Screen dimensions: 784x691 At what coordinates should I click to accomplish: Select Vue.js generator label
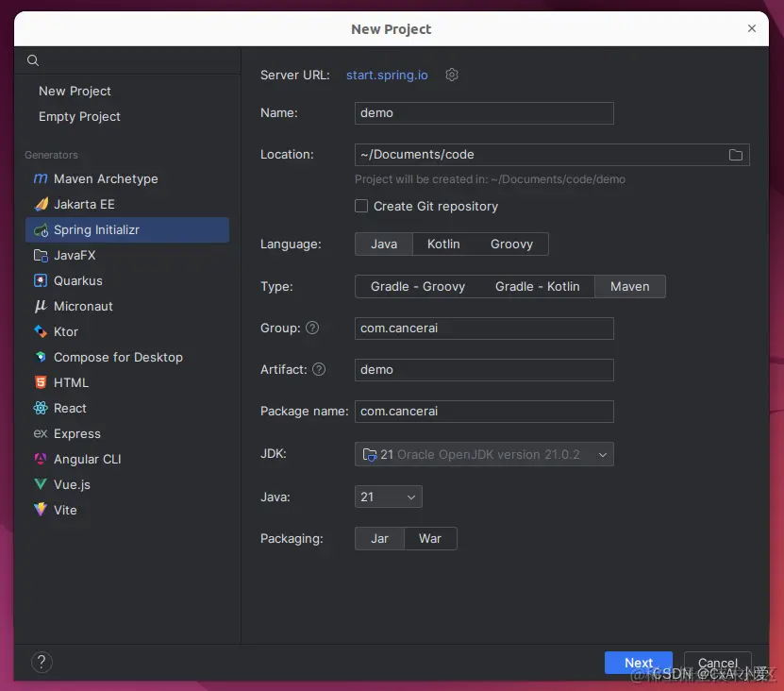[x=72, y=485]
